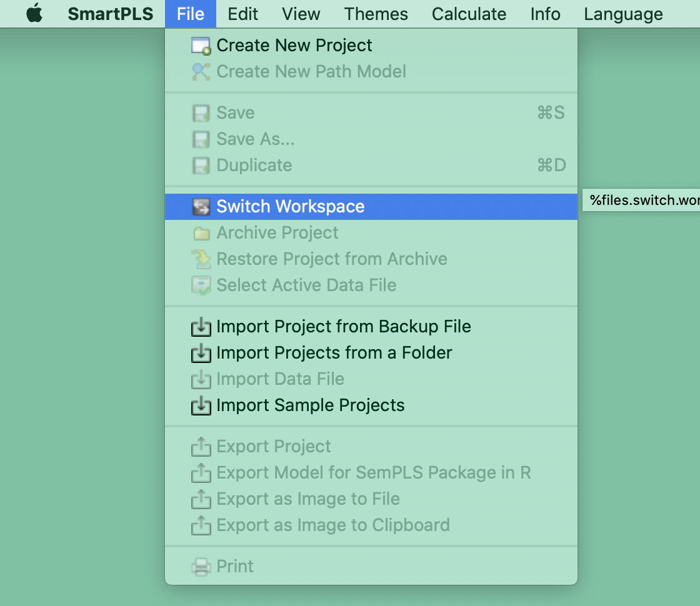Open the Language menu
The height and width of the screenshot is (606, 700).
623,14
